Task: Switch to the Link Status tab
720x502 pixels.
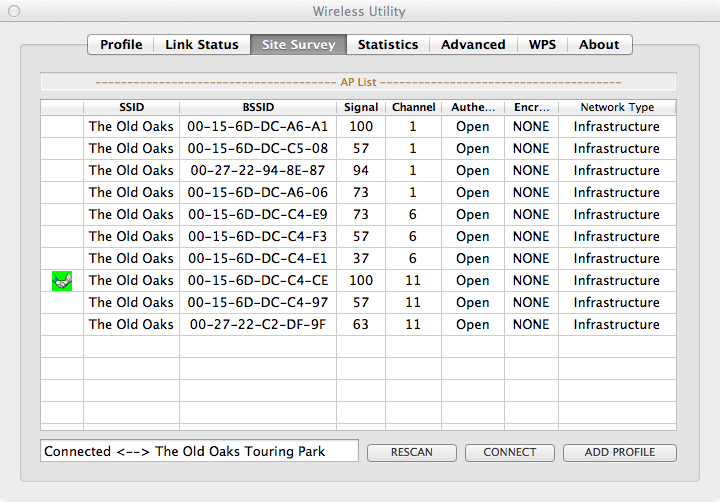Action: pyautogui.click(x=202, y=45)
